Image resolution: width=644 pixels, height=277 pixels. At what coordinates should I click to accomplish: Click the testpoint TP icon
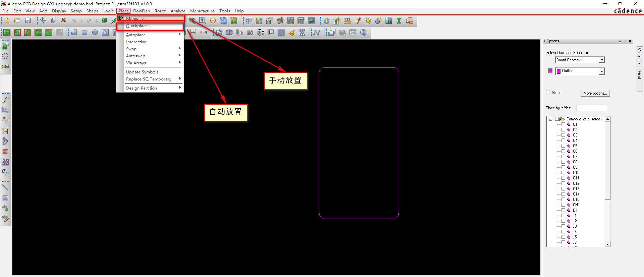[x=292, y=33]
